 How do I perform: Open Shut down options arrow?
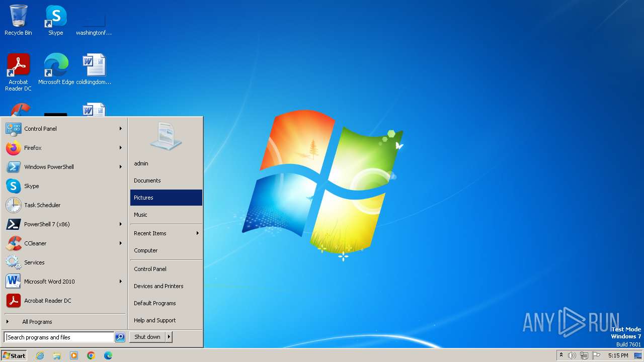(x=169, y=337)
